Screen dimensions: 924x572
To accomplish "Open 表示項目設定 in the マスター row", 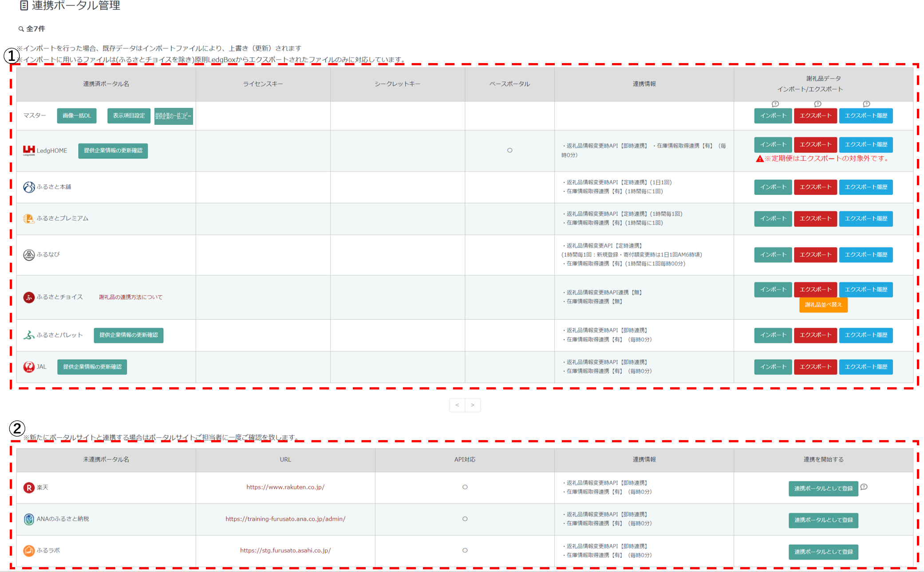I will point(129,116).
